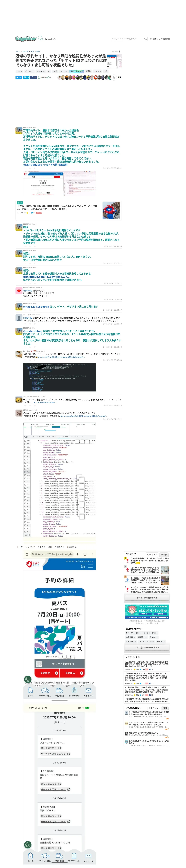Go to トップ in the breadcrumb
This screenshot has width=186, height=868.
[18, 52]
